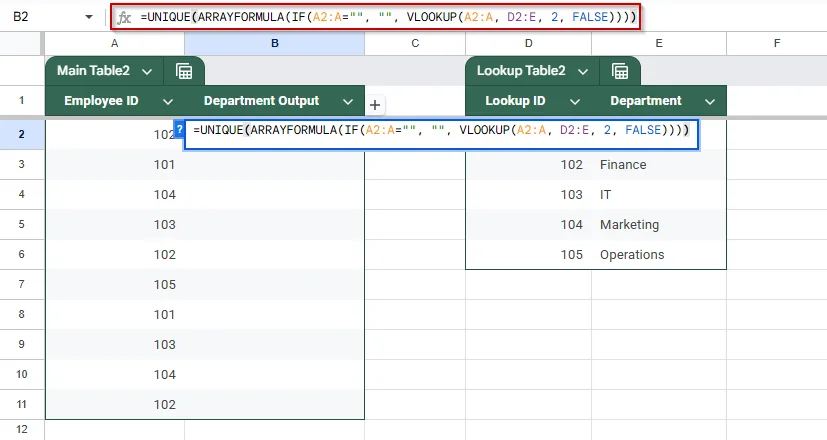Select column B header
827x440 pixels.
coord(274,43)
